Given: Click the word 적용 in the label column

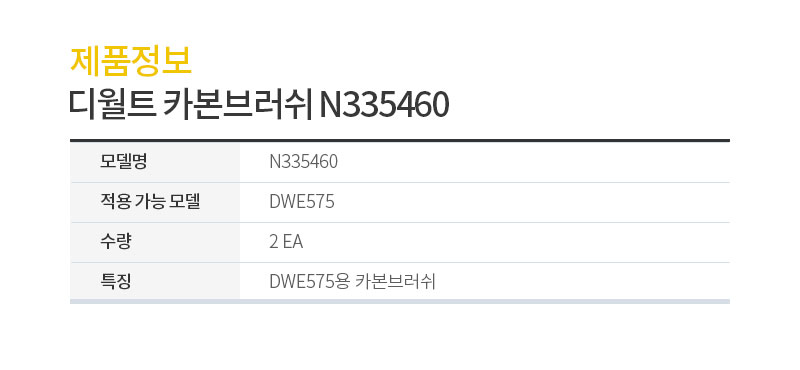Looking at the screenshot, I should [x=115, y=202].
